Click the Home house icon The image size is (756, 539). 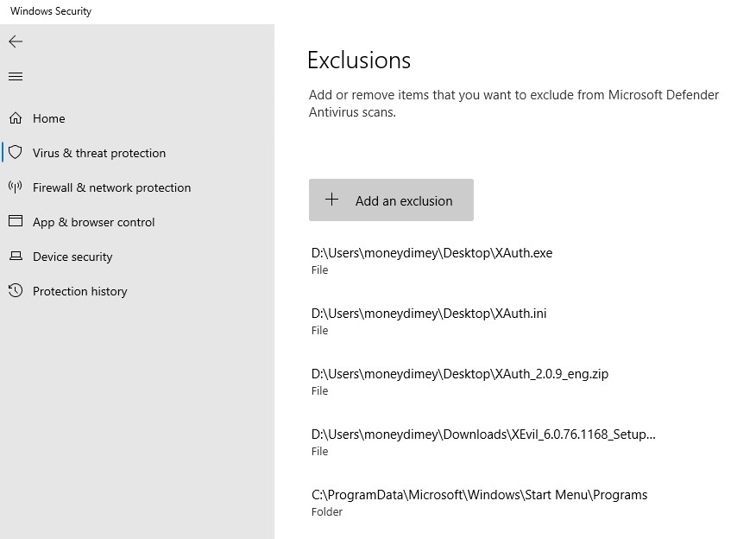click(x=16, y=118)
